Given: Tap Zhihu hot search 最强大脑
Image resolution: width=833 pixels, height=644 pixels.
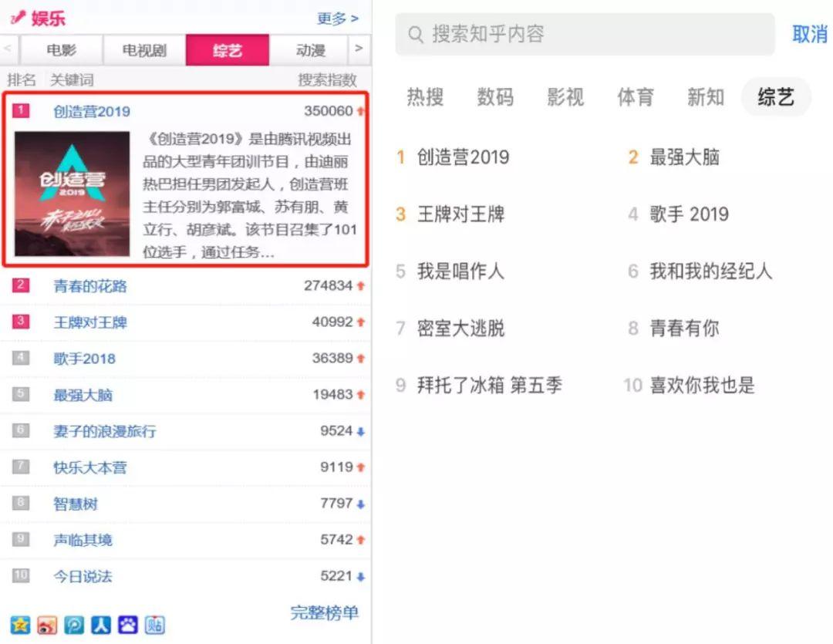Looking at the screenshot, I should (684, 157).
